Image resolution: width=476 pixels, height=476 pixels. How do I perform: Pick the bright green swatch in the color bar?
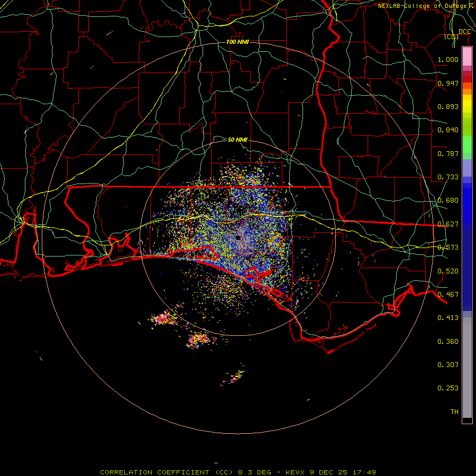467,144
